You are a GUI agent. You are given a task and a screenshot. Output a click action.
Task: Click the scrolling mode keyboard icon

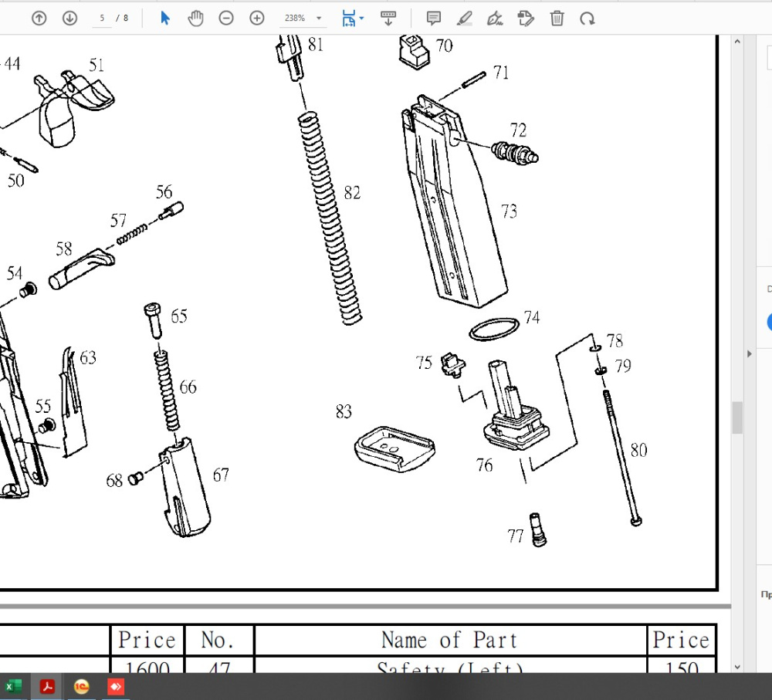(x=388, y=19)
